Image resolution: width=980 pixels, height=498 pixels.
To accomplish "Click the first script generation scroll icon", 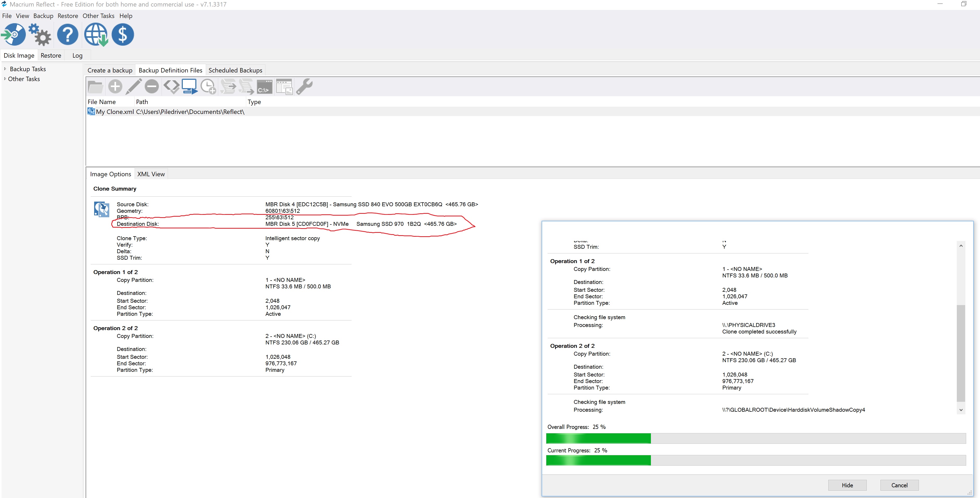I will pos(228,86).
